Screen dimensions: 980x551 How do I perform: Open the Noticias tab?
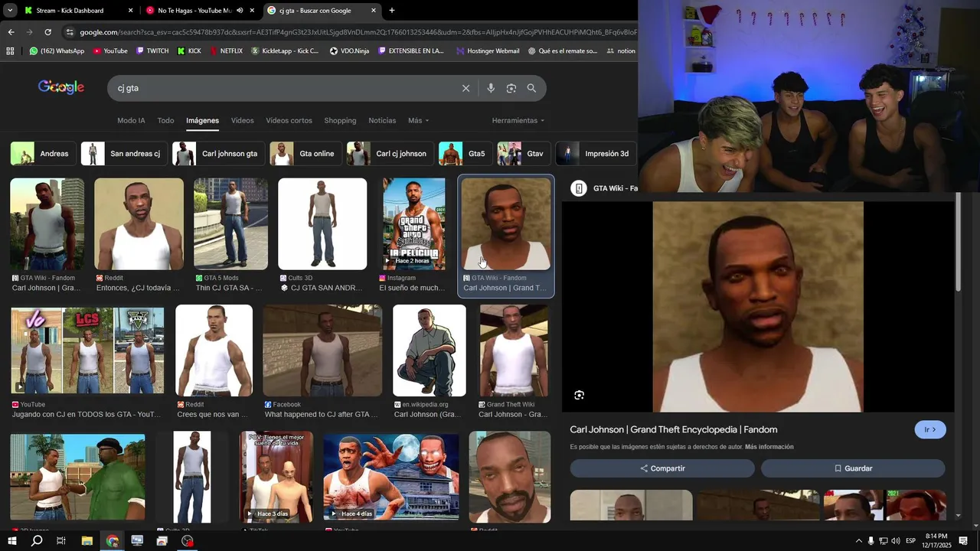pos(382,120)
